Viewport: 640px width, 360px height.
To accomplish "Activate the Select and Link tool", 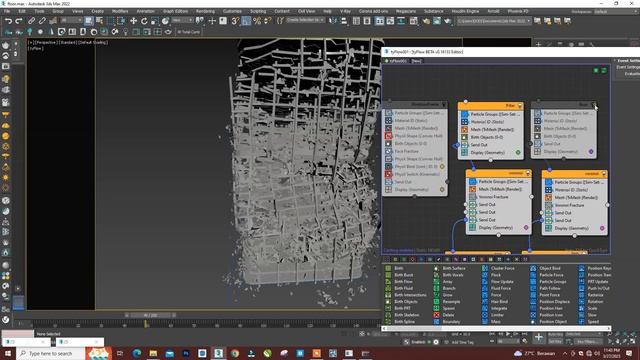I will (x=31, y=21).
